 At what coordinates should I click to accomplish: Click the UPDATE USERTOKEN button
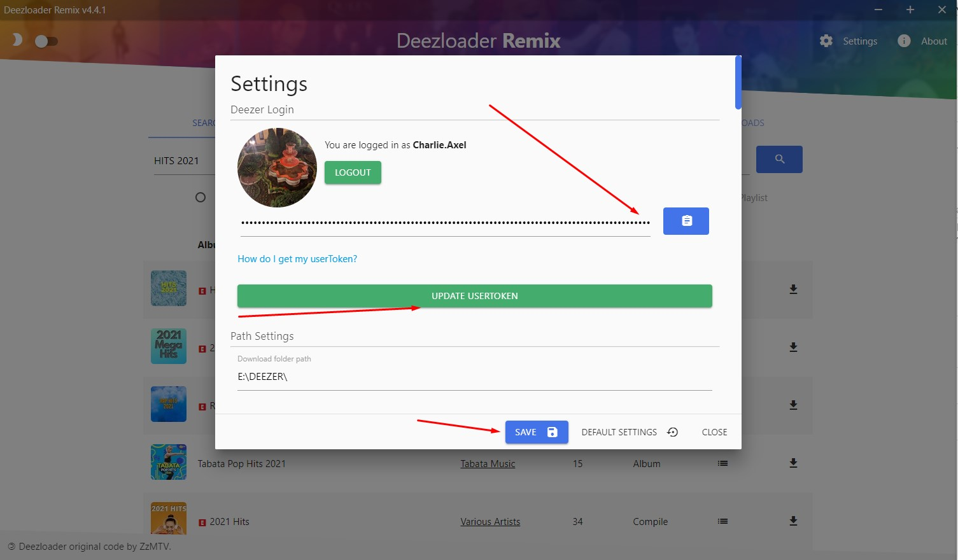[475, 296]
